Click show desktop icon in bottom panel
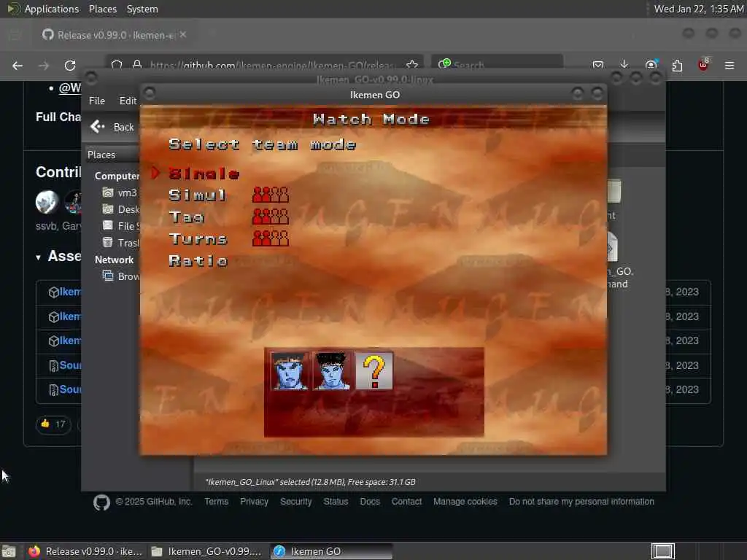This screenshot has height=560, width=747. pyautogui.click(x=9, y=551)
